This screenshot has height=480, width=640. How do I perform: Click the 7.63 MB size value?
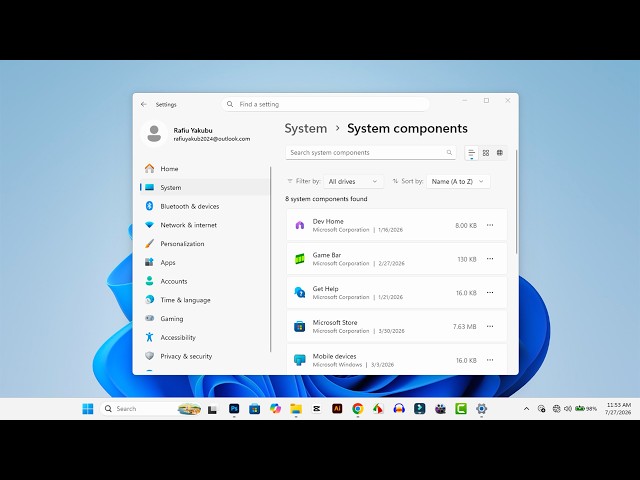click(x=464, y=327)
